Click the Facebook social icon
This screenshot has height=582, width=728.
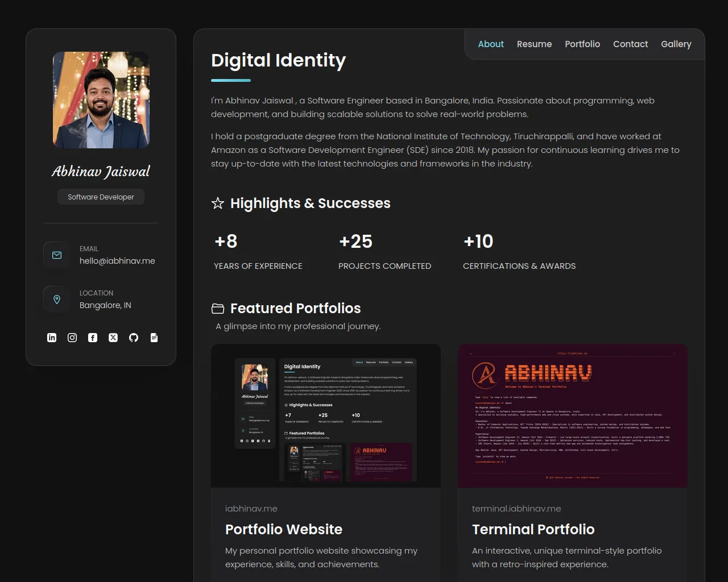pyautogui.click(x=93, y=338)
